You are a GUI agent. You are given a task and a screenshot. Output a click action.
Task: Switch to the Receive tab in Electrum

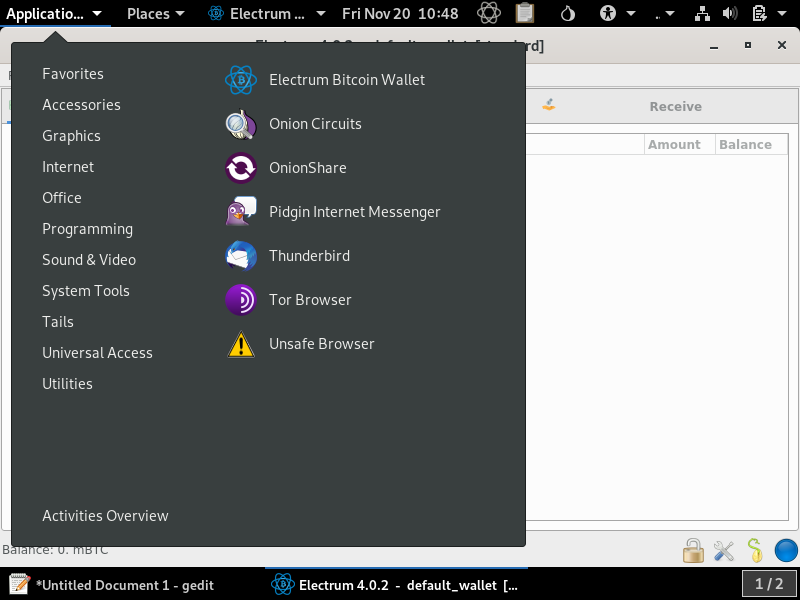pyautogui.click(x=675, y=107)
